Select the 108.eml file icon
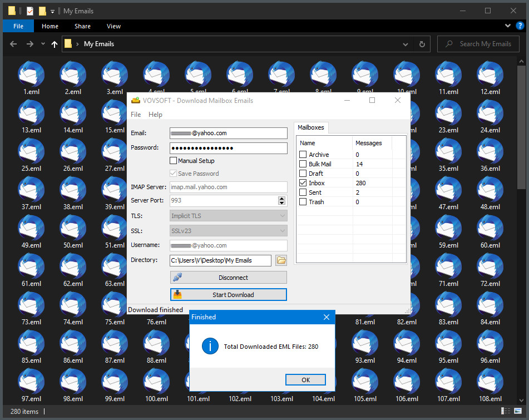This screenshot has width=529, height=420. (491, 382)
